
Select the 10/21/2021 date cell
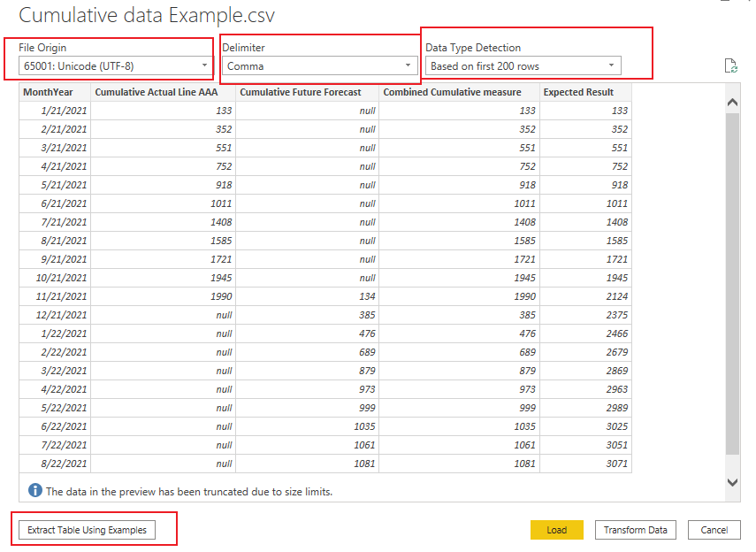point(55,278)
